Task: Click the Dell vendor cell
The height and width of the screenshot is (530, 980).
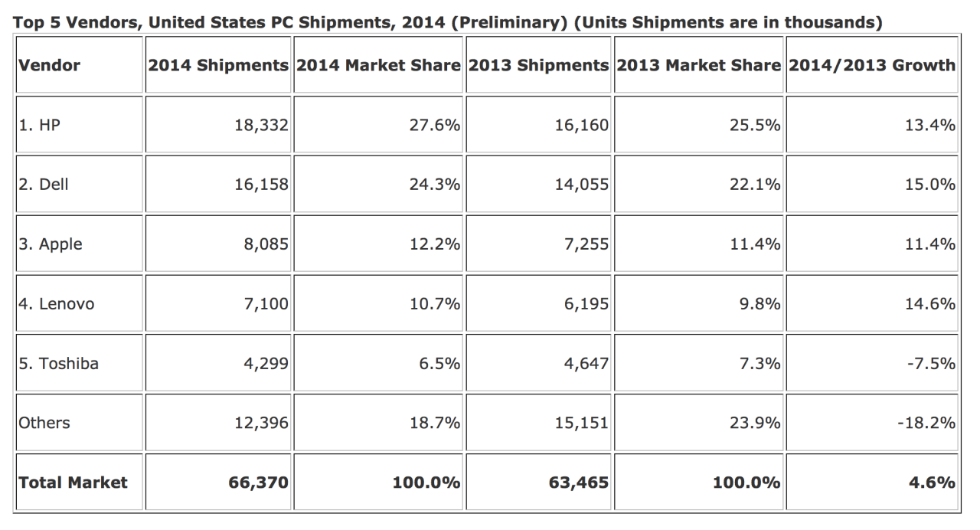Action: 43,185
